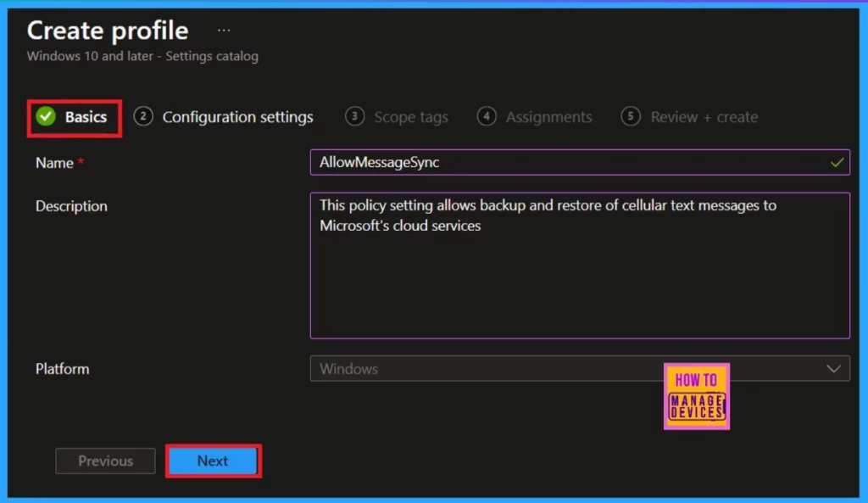Click the 'Name' field label

tap(54, 163)
